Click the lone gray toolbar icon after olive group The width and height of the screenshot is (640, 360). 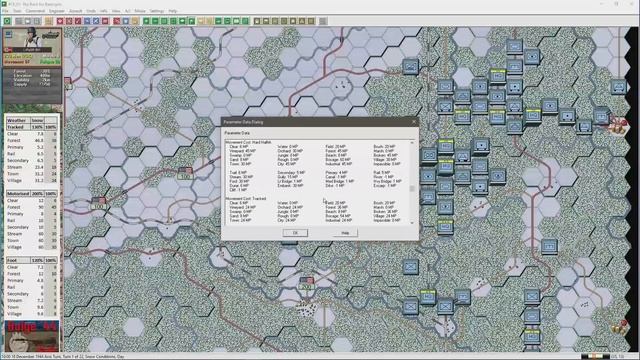323,21
